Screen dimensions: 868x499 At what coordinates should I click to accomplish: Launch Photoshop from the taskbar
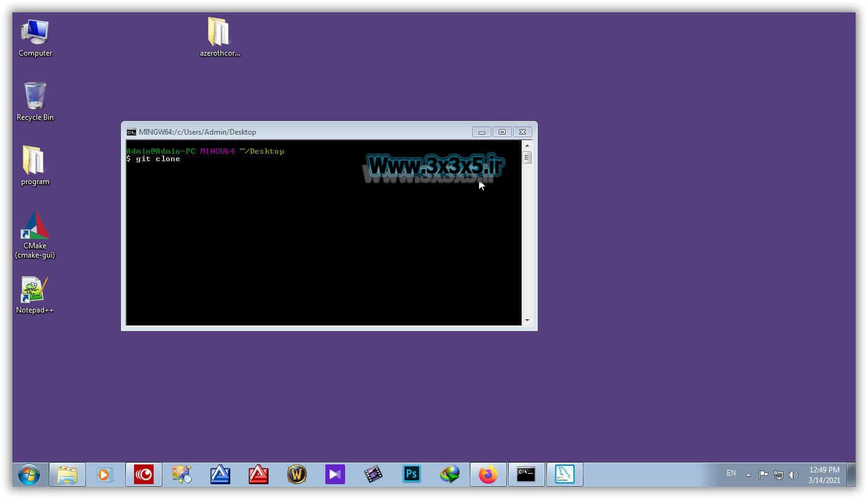pyautogui.click(x=412, y=474)
